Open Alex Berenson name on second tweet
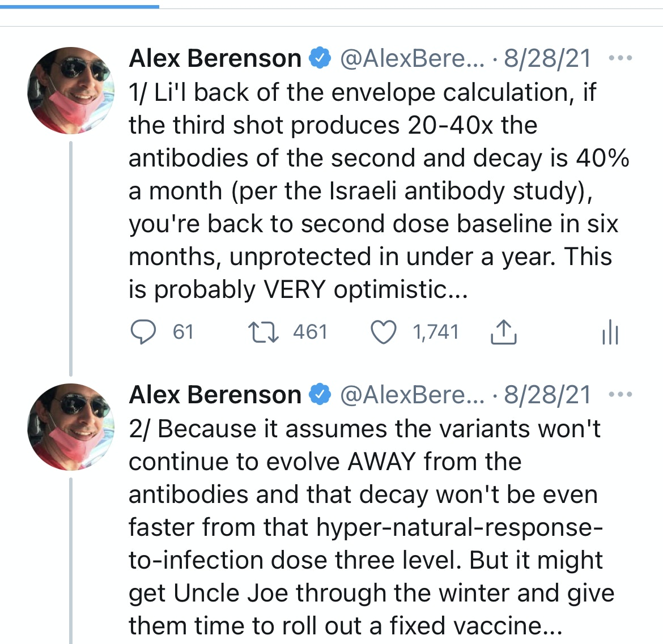The height and width of the screenshot is (644, 663). point(215,395)
